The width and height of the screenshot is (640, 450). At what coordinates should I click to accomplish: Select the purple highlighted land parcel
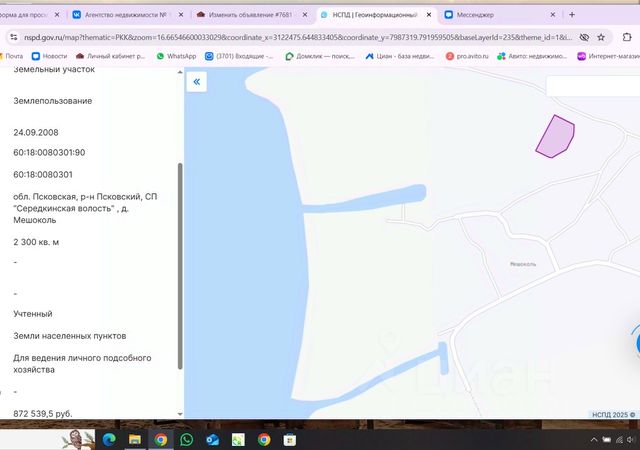click(x=556, y=137)
